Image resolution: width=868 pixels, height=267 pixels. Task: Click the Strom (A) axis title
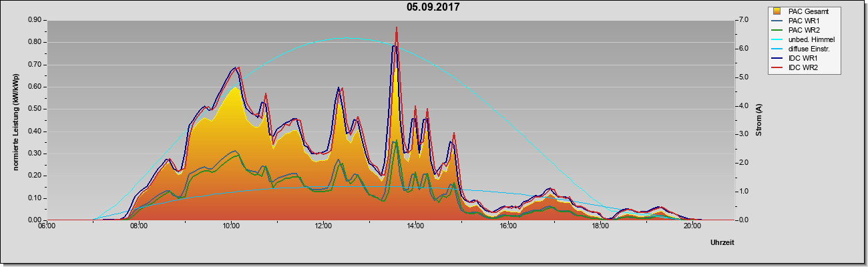(758, 120)
